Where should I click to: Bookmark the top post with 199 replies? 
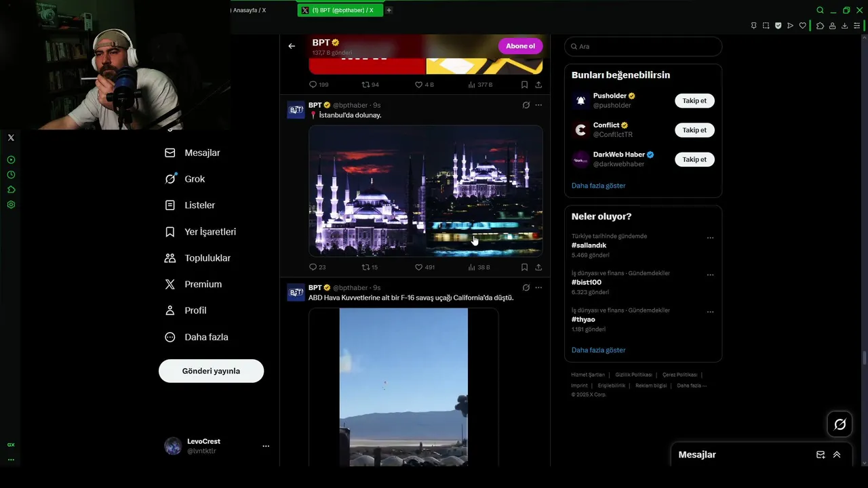point(524,85)
